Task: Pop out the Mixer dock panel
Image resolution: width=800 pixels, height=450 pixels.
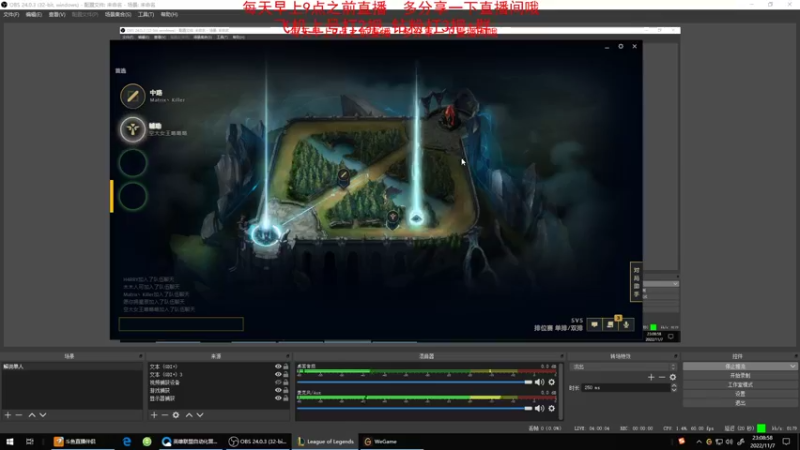Action: 562,356
